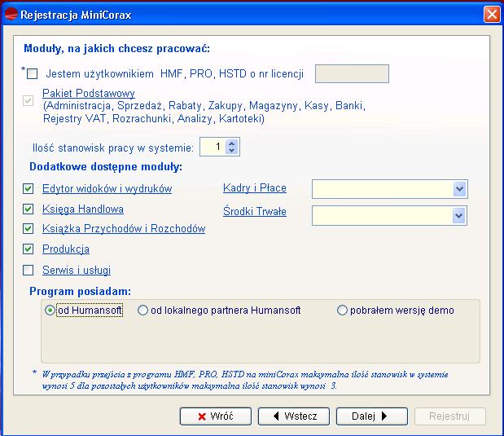Viewport: 504px width, 436px height.
Task: Open the Księga Handlowa link
Action: 83,209
